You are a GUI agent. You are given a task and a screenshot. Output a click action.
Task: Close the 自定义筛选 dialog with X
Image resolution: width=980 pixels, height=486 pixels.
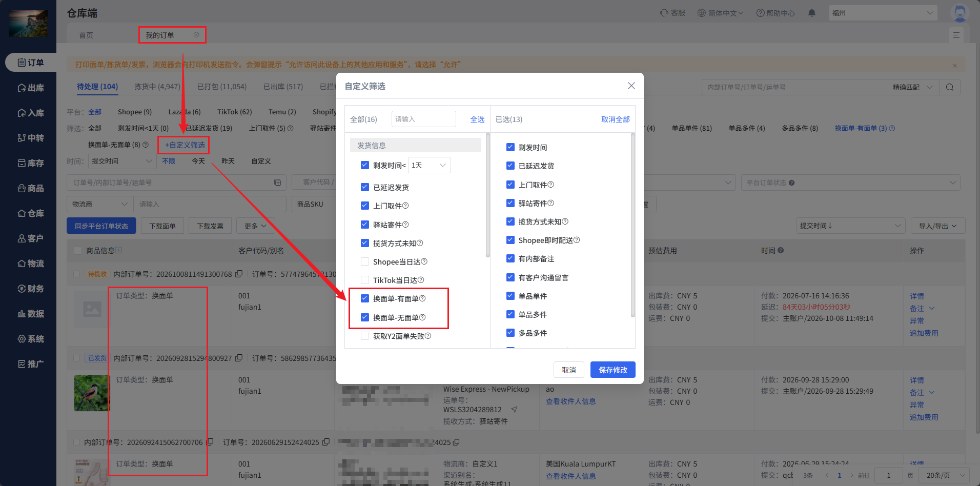tap(631, 86)
